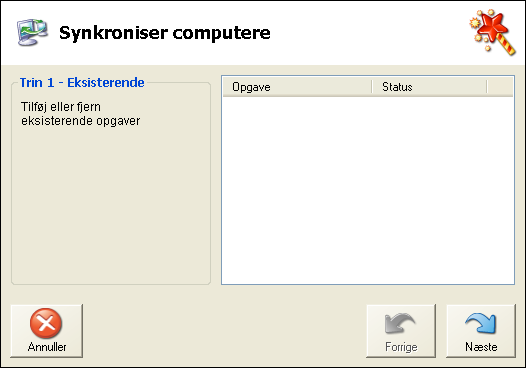Go back using the Forrige label

[x=401, y=347]
